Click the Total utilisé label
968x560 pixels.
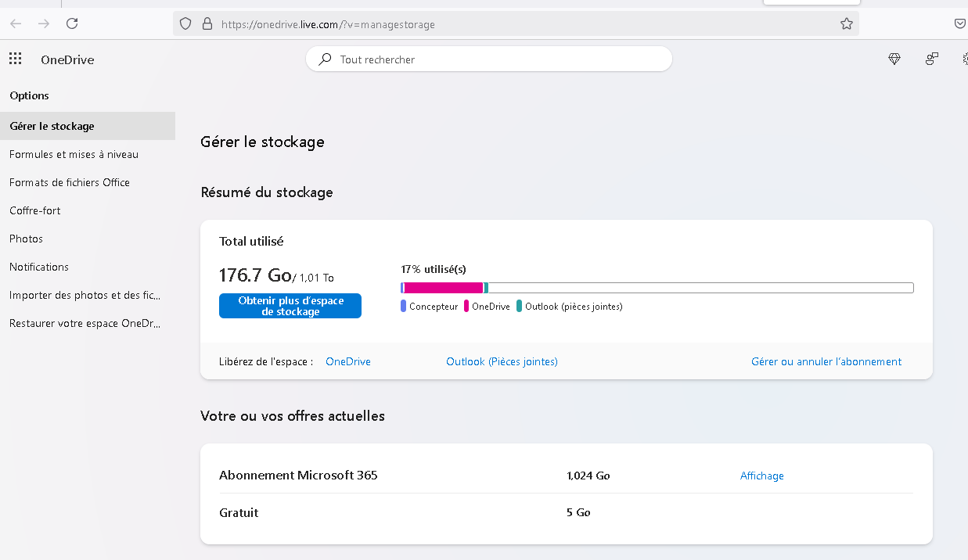(x=251, y=242)
